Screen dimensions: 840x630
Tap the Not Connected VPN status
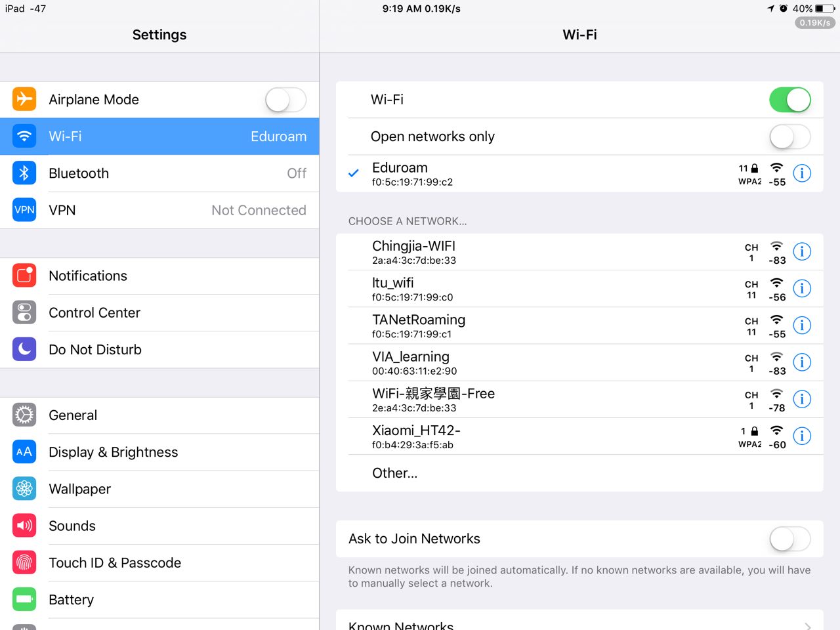(x=259, y=210)
